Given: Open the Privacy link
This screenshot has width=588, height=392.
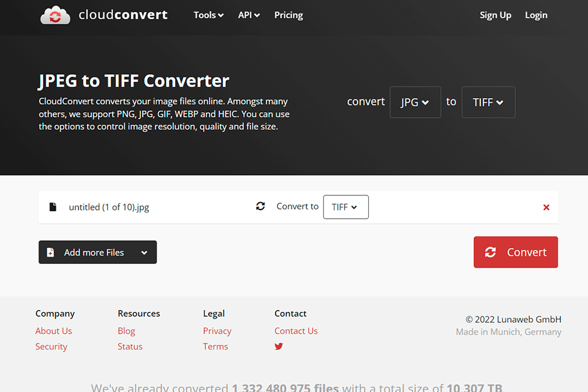Looking at the screenshot, I should coord(217,331).
